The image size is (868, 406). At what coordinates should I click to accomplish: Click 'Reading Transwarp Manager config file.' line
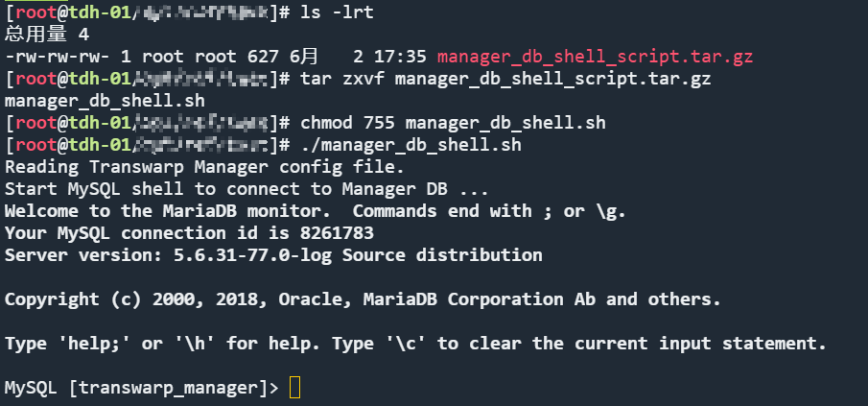(x=205, y=167)
